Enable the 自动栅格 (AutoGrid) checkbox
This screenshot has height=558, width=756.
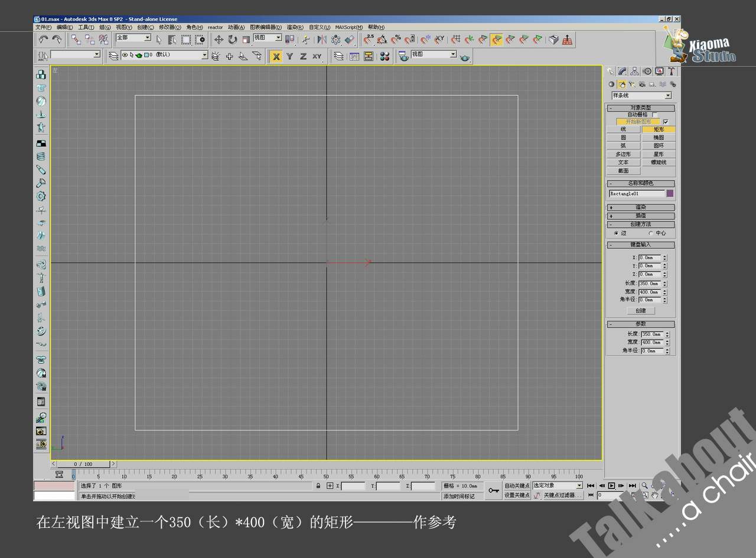[654, 115]
